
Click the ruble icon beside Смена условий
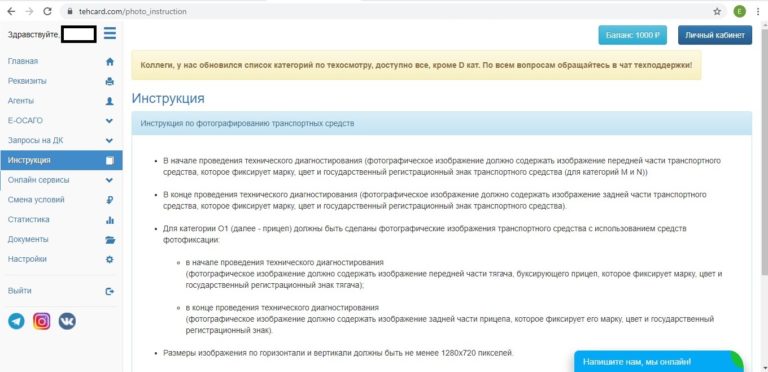(x=110, y=200)
